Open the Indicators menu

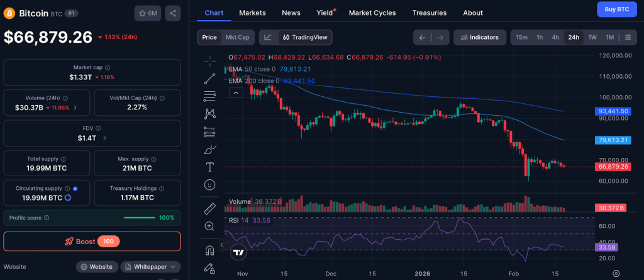coord(479,37)
